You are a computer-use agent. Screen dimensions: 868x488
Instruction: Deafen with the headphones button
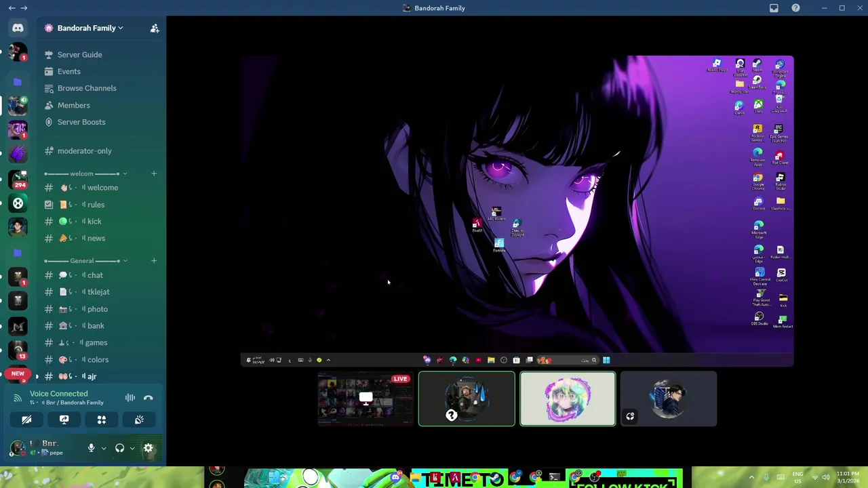click(x=119, y=448)
